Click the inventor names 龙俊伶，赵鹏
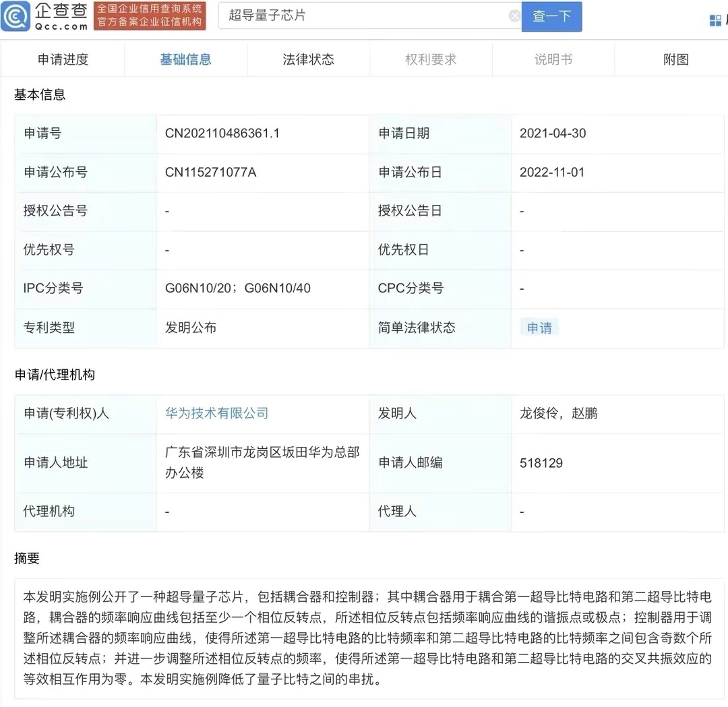The image size is (728, 707). [x=559, y=413]
